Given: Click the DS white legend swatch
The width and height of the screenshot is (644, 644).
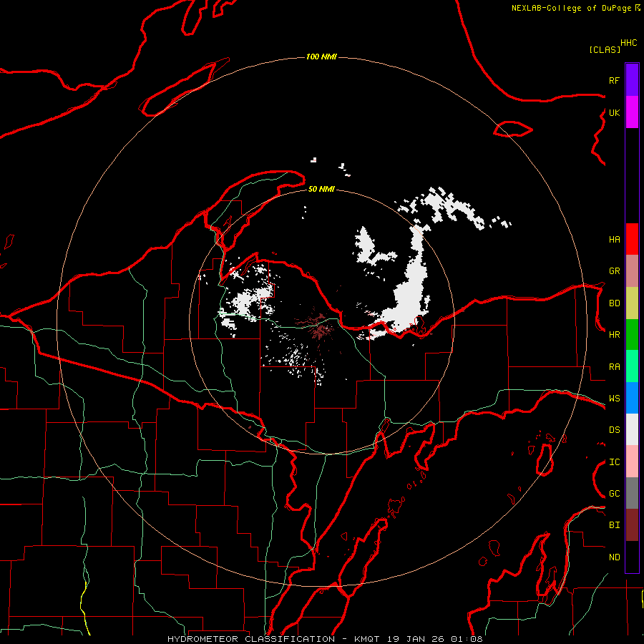Looking at the screenshot, I should [632, 429].
